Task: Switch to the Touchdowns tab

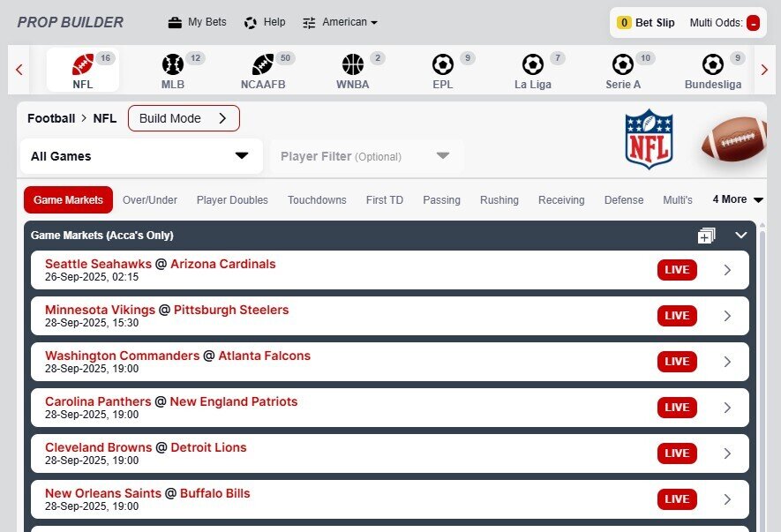Action: [316, 200]
